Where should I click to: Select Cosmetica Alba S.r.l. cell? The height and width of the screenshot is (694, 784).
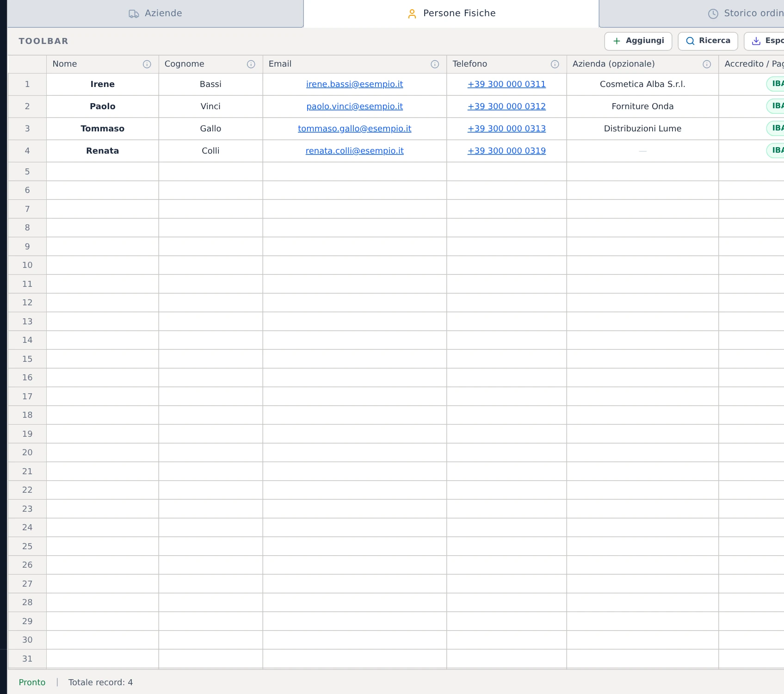(642, 84)
